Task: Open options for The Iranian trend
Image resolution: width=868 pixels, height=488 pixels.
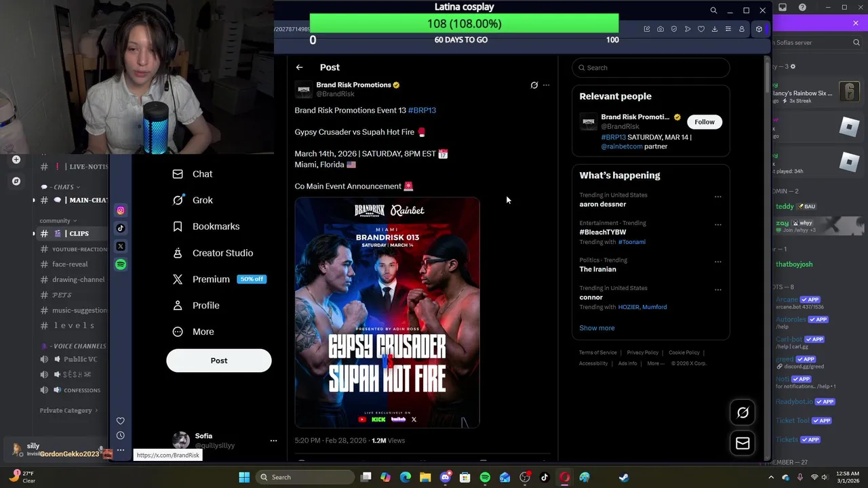Action: [x=717, y=262]
